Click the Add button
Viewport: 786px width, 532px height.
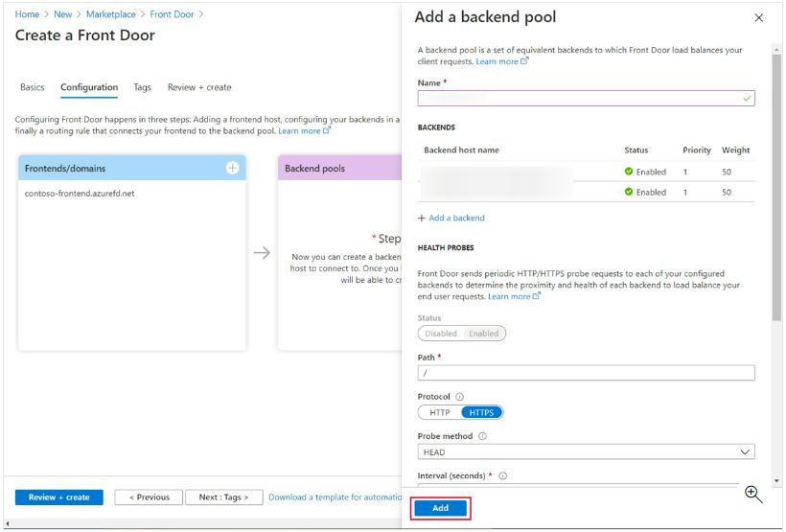440,508
